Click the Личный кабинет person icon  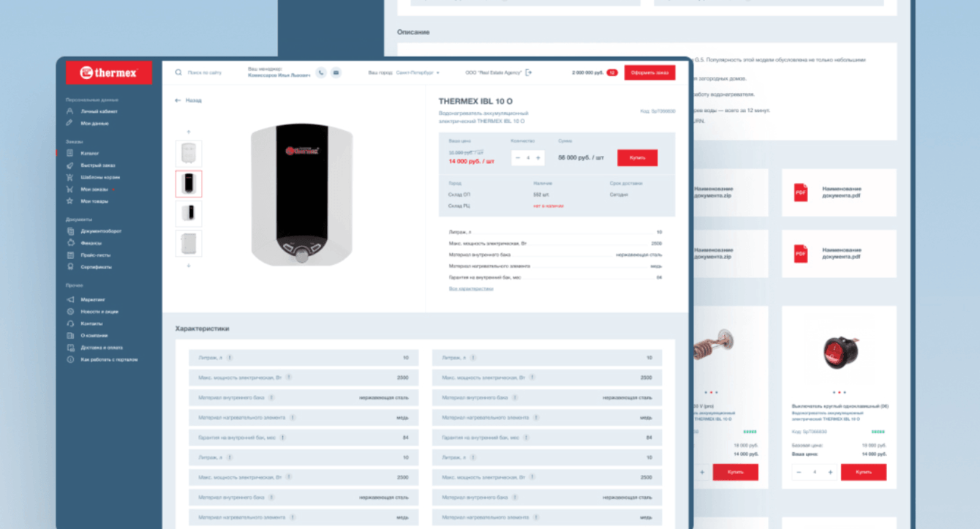70,111
